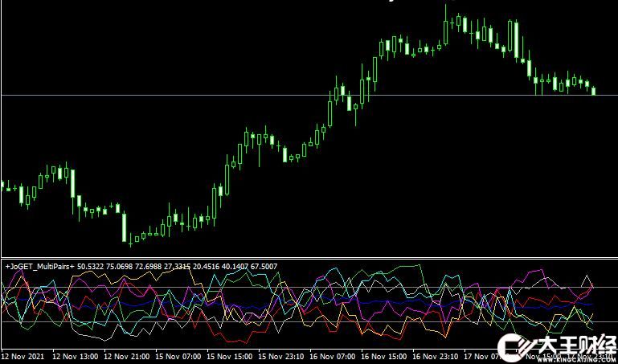Click the 15 Nov 23:10 time label
This screenshot has height=364, width=618.
[281, 357]
